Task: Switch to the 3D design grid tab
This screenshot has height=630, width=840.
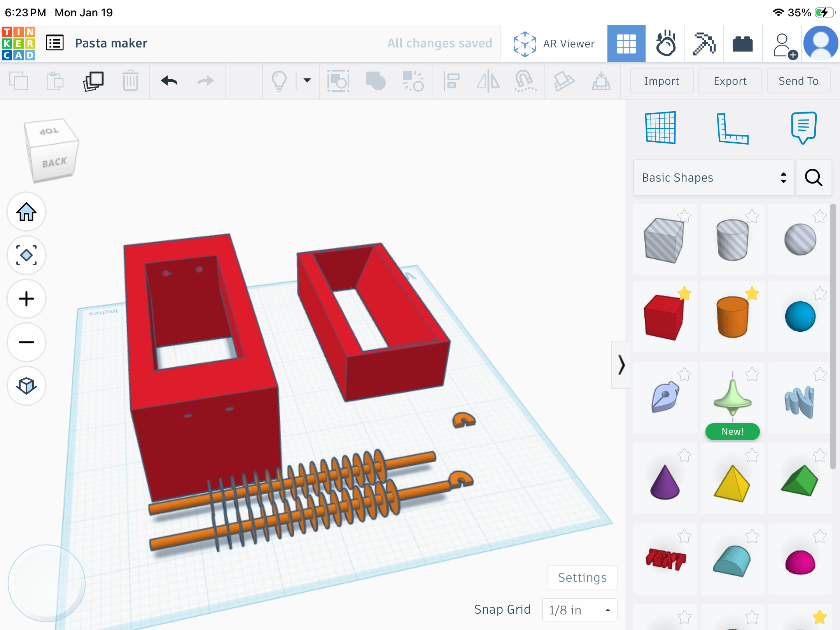Action: (x=626, y=44)
